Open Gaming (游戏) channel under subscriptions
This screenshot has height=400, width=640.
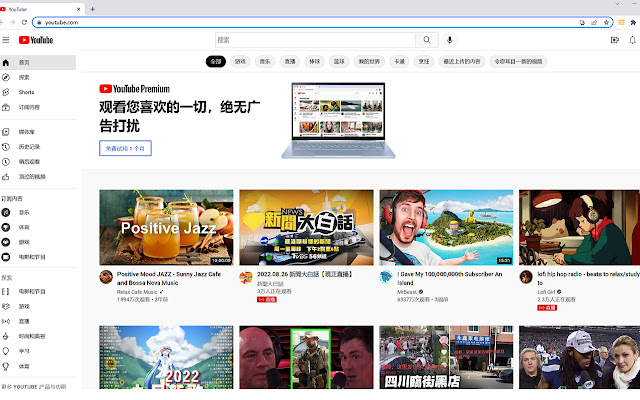38,242
